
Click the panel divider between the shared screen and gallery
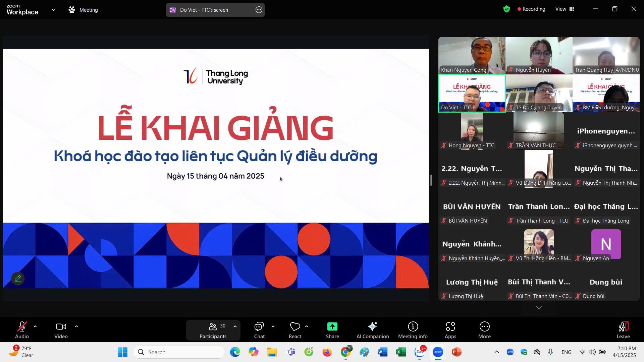pyautogui.click(x=431, y=180)
